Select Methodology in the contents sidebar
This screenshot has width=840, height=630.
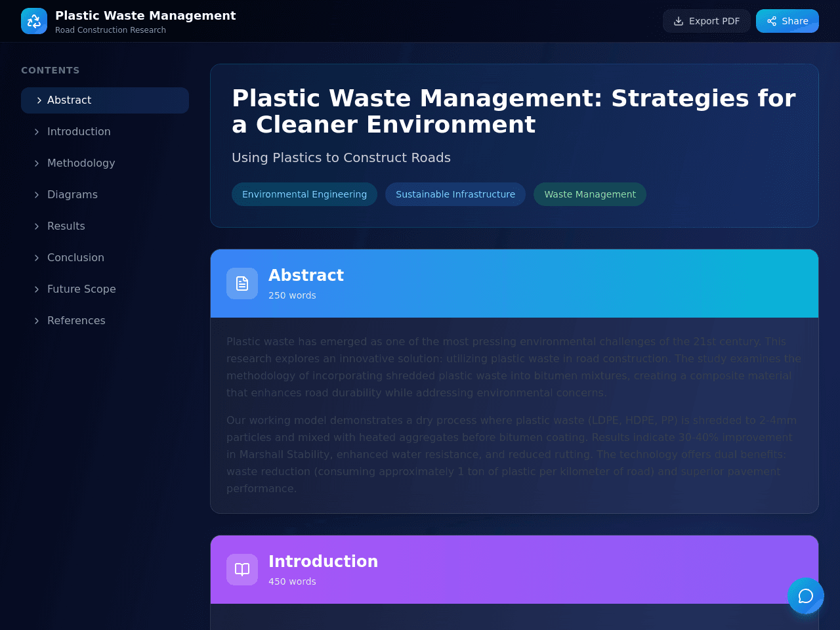click(105, 163)
